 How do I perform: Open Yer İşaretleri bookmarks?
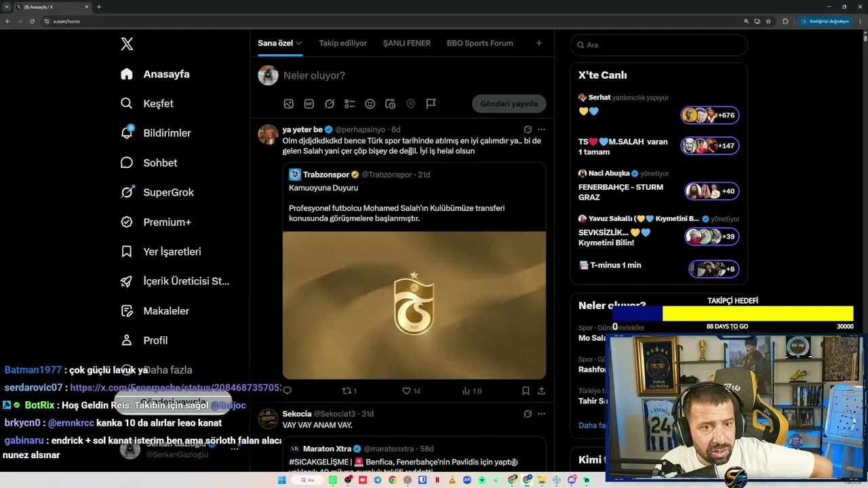coord(161,251)
